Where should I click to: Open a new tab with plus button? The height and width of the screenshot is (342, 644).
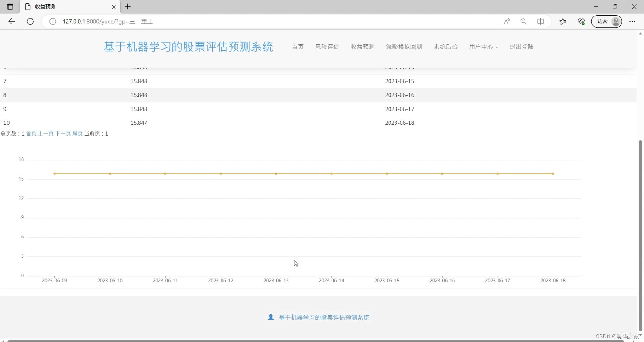click(x=128, y=7)
